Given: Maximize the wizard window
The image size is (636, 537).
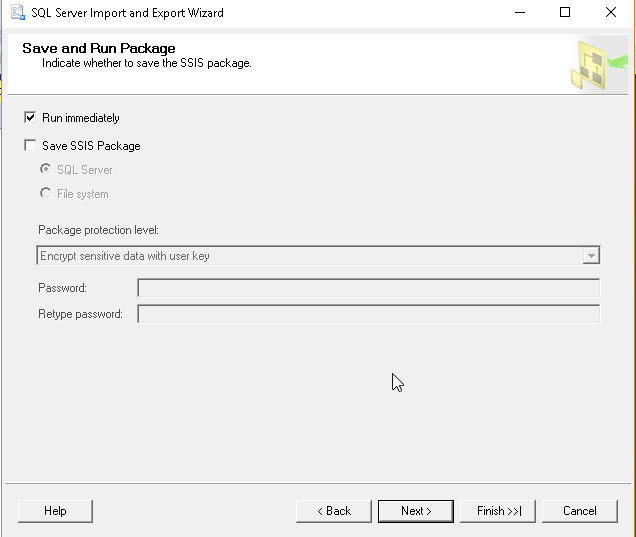Looking at the screenshot, I should (565, 13).
